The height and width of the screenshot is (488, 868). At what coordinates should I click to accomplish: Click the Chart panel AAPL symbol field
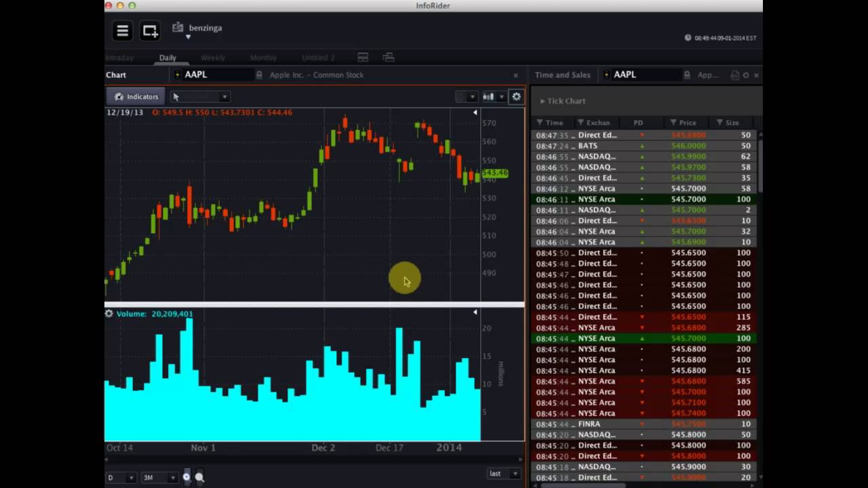217,75
